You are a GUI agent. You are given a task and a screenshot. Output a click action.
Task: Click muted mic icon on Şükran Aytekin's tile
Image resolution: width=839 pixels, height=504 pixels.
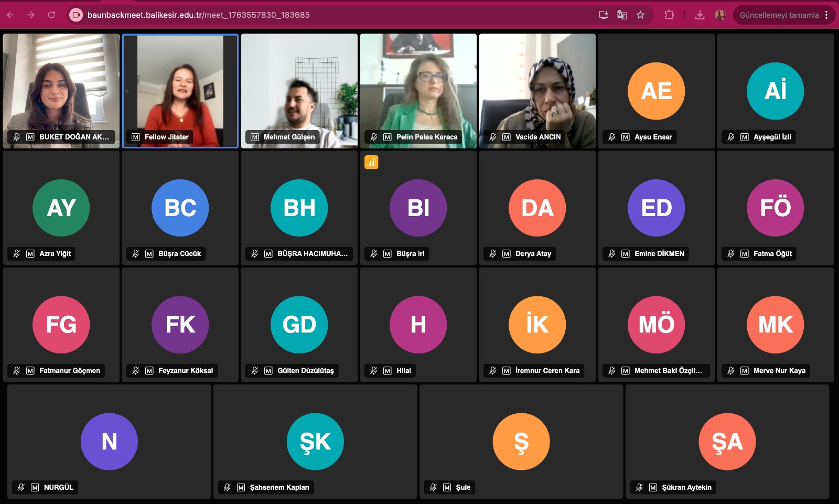point(639,487)
